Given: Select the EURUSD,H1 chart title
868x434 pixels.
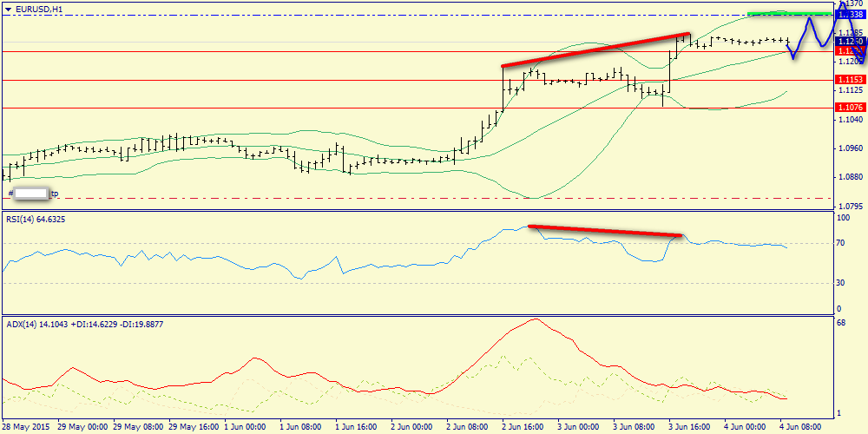Looking at the screenshot, I should (39, 9).
